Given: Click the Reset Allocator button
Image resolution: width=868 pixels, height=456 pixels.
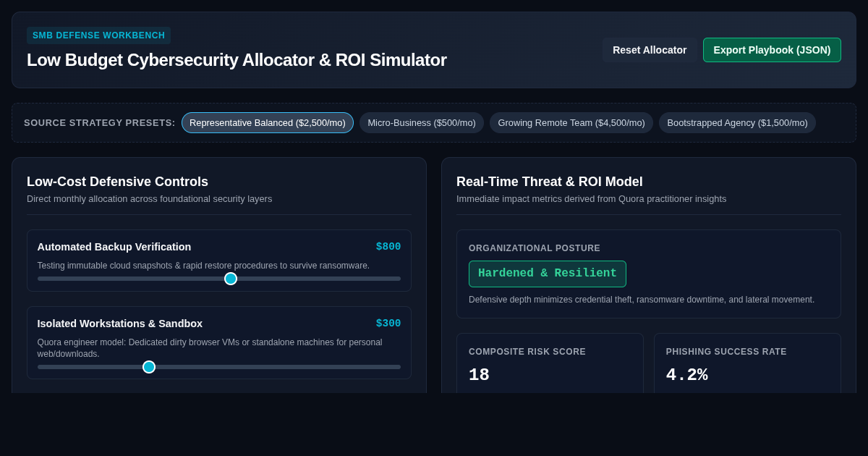Looking at the screenshot, I should coord(650,50).
